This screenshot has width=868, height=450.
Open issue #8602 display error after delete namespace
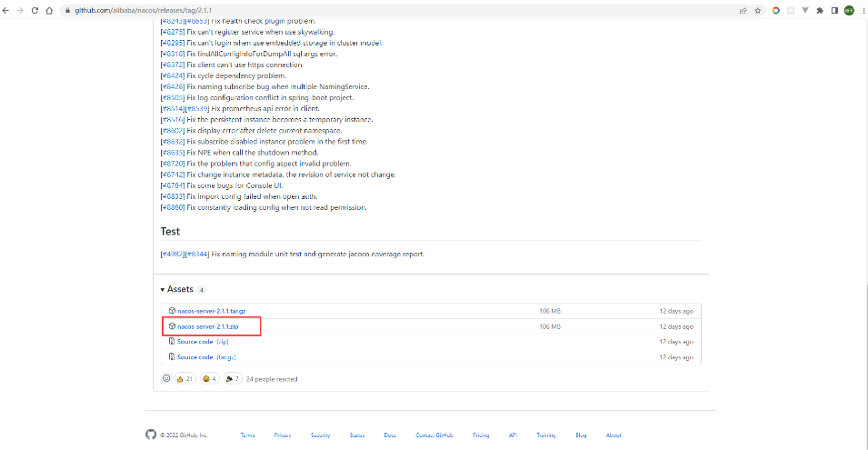[x=173, y=131]
